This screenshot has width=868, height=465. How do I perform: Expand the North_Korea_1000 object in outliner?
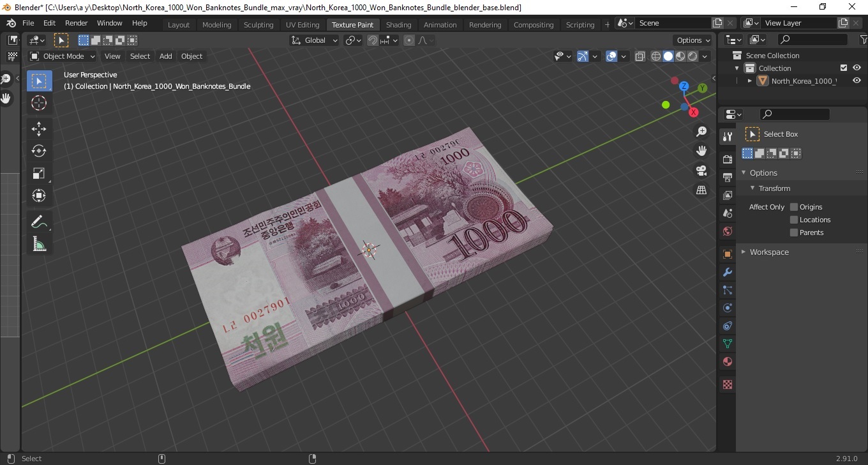[750, 81]
